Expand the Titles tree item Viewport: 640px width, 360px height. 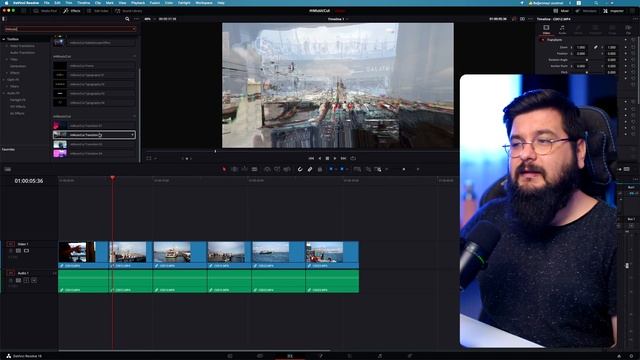tap(7, 60)
